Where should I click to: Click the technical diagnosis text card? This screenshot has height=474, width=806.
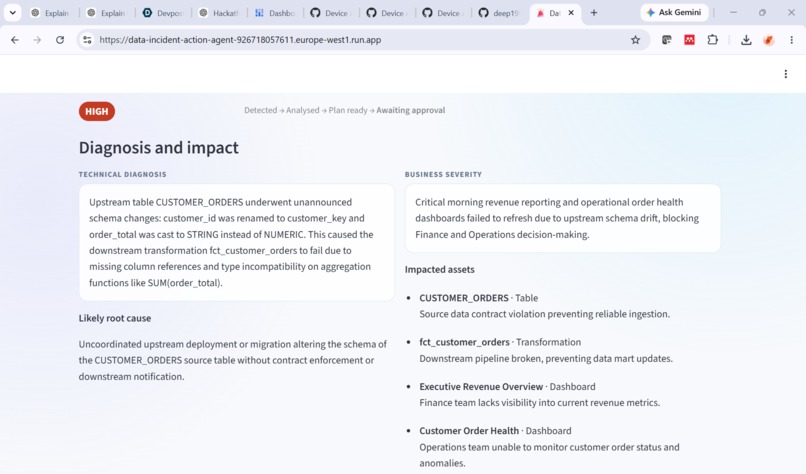[x=236, y=242]
